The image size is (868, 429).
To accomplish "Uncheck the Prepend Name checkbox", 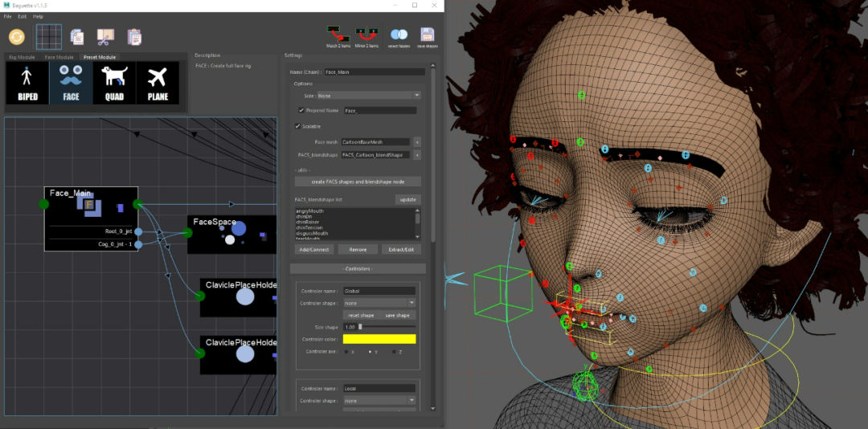I will click(x=301, y=110).
